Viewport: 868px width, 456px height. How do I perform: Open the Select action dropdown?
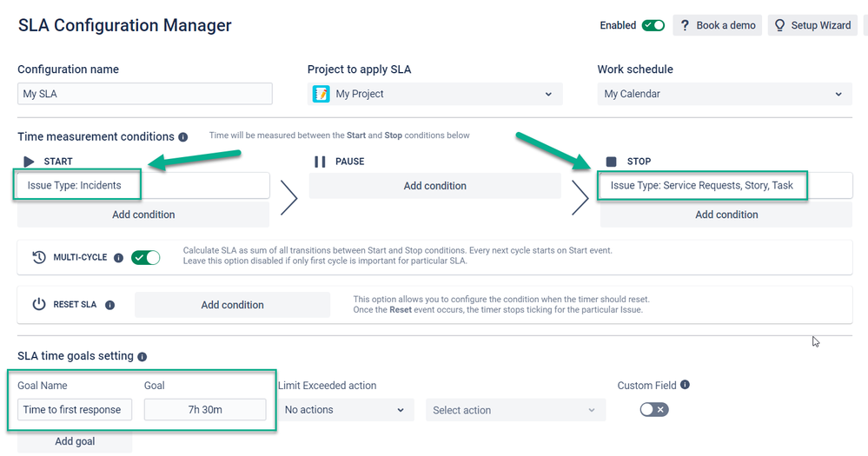(x=515, y=410)
